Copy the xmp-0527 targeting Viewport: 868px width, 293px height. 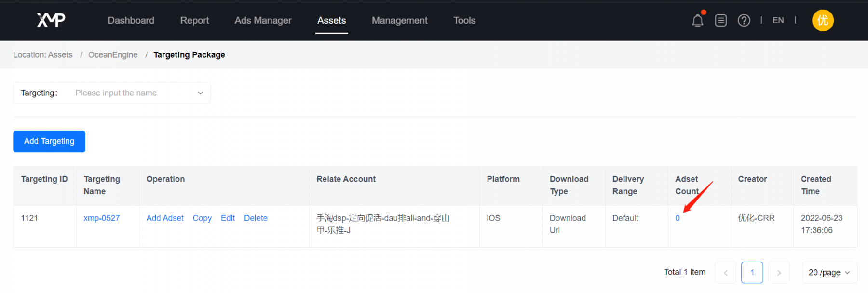(202, 218)
